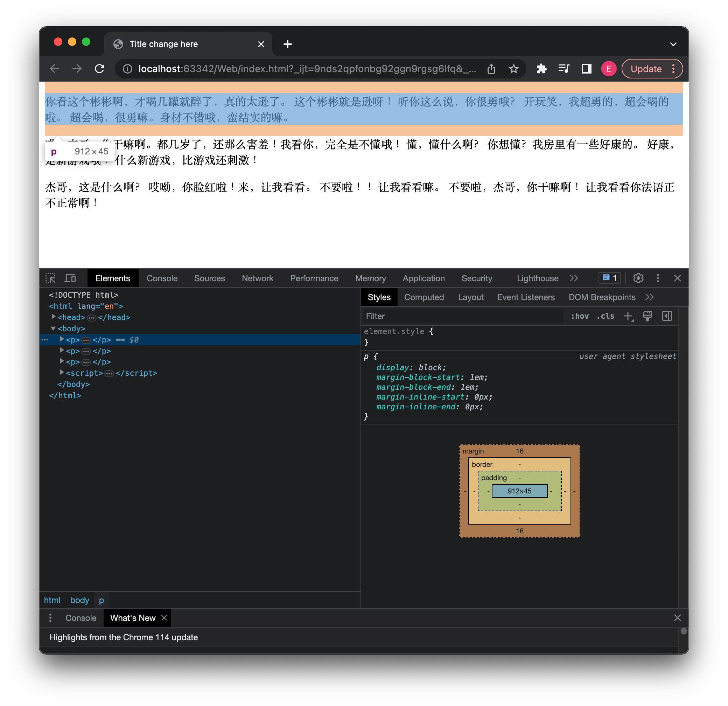
Task: Switch to the Layout sidebar tab
Action: (x=471, y=297)
